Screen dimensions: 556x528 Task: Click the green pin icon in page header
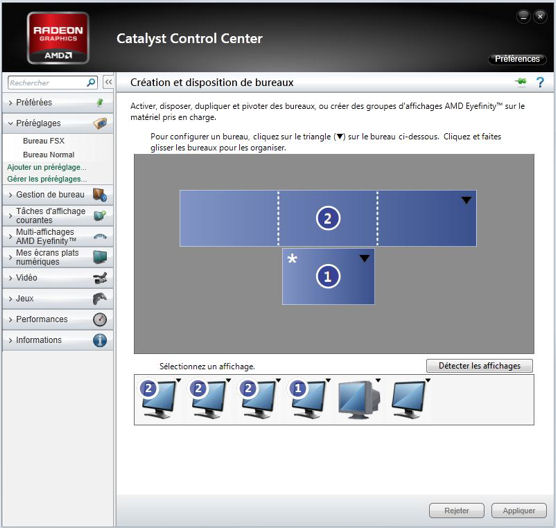point(521,82)
